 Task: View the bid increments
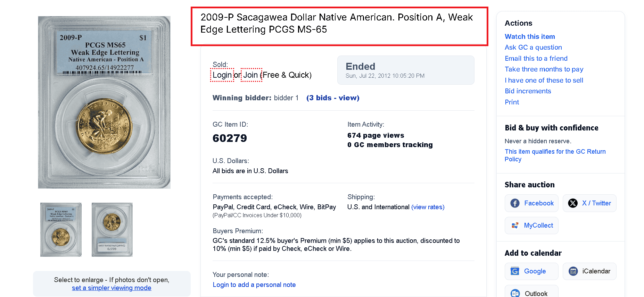tap(528, 91)
